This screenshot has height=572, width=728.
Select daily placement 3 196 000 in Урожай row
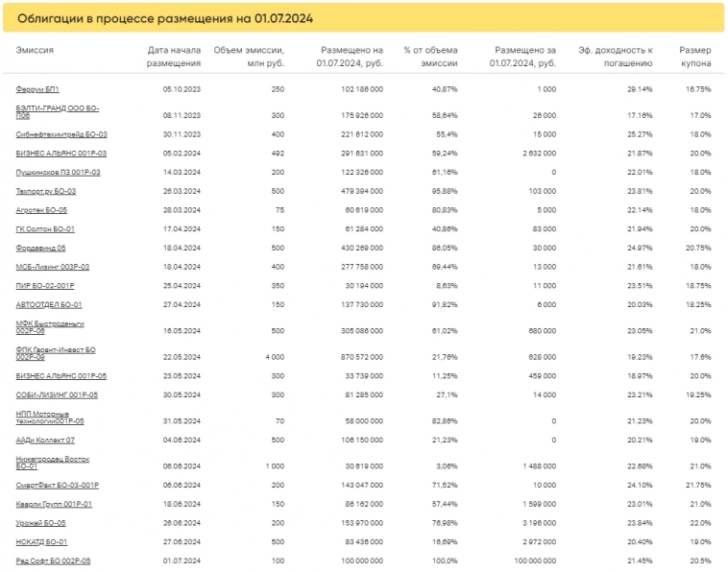[539, 523]
